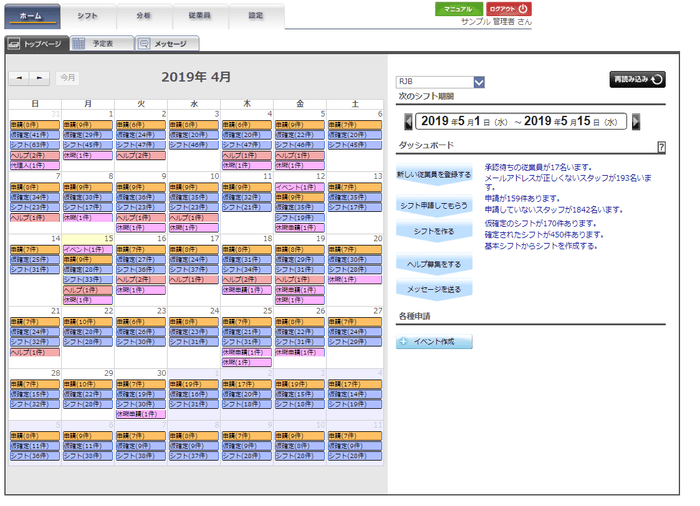Open the 分析 main tab

click(x=144, y=16)
